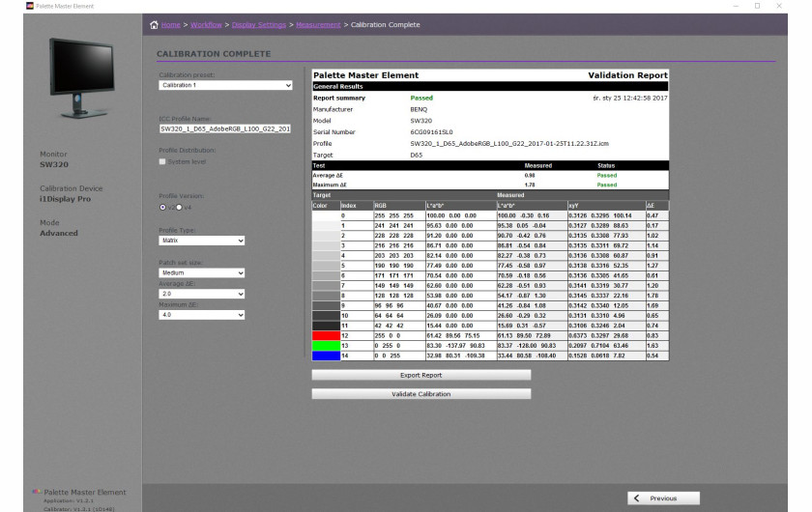Go to Display Settings in the breadcrumb
Image resolution: width=812 pixels, height=512 pixels.
pyautogui.click(x=259, y=24)
